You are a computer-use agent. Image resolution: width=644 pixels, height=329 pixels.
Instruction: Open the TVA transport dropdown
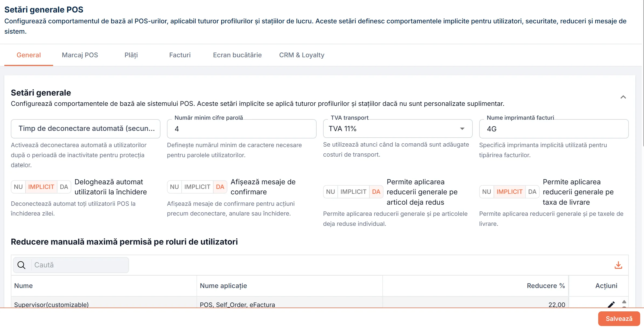coord(398,129)
